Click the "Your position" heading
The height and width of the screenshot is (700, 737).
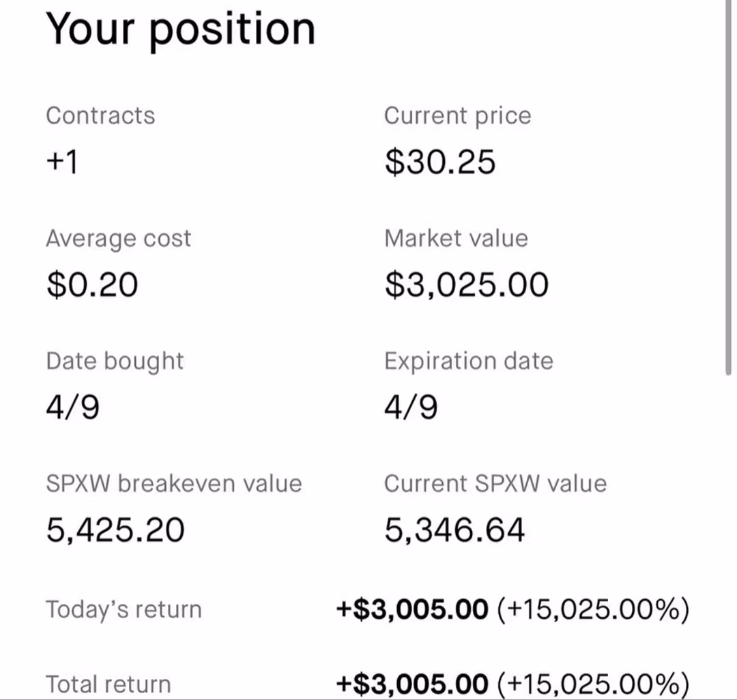point(180,29)
